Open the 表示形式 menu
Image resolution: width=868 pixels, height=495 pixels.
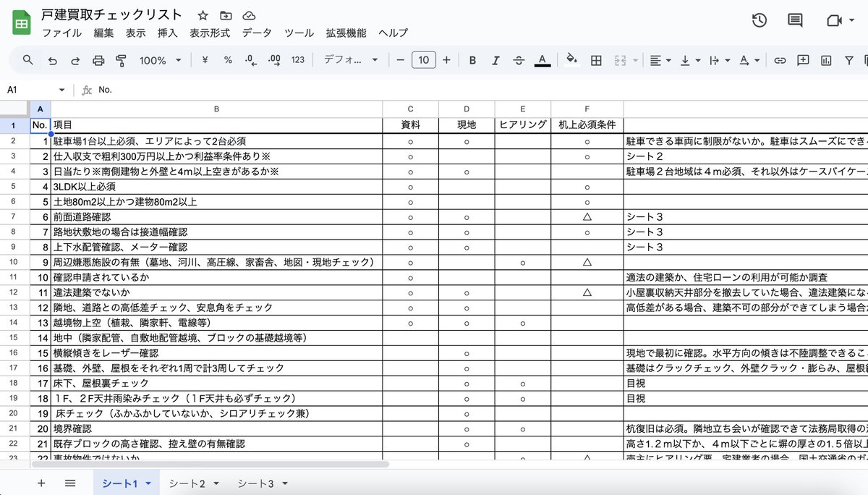[210, 33]
